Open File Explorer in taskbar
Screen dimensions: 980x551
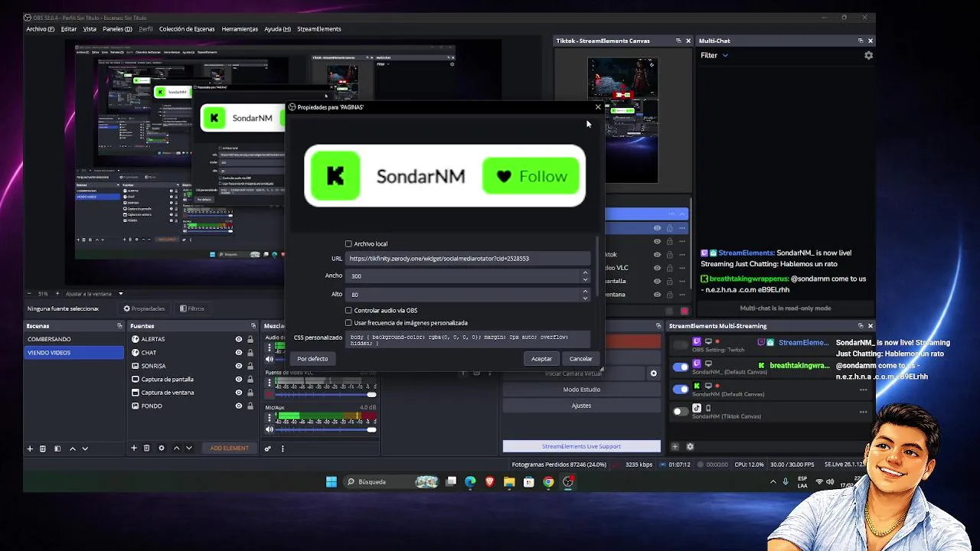tap(509, 481)
